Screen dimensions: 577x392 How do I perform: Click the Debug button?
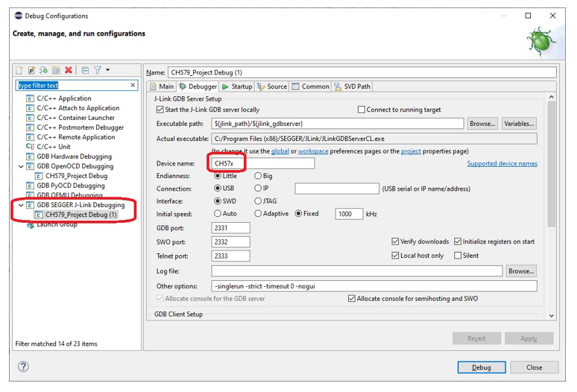tap(482, 367)
